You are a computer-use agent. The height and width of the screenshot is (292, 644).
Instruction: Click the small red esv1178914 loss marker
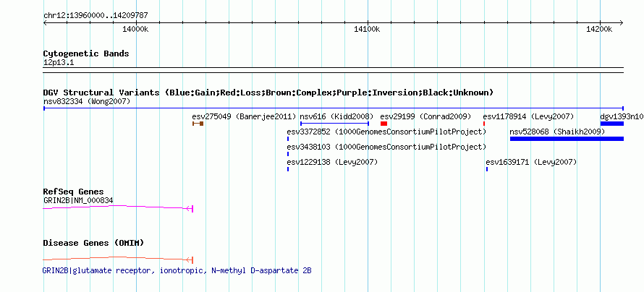[x=484, y=124]
